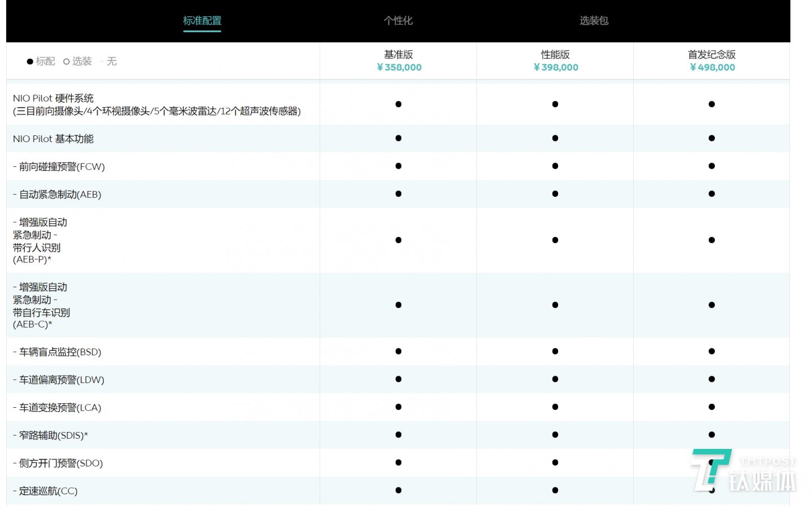812x507 pixels.
Task: Switch to the 标准配置 tab
Action: (202, 21)
